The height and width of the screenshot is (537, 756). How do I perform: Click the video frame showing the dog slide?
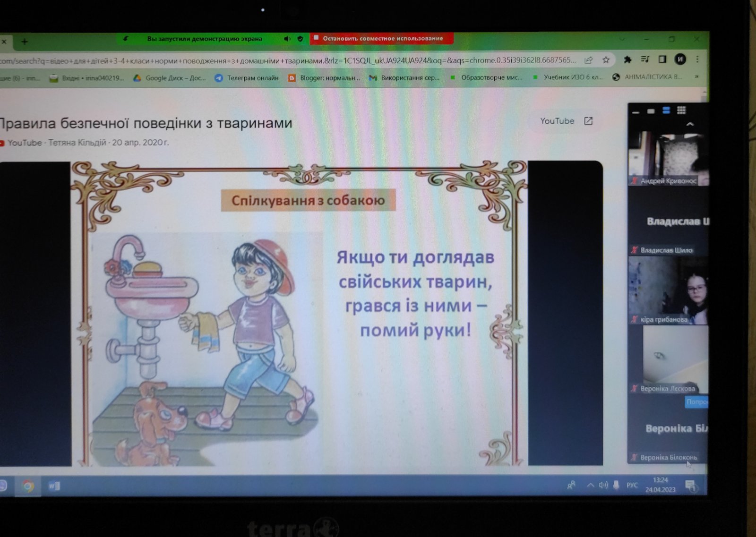(301, 314)
